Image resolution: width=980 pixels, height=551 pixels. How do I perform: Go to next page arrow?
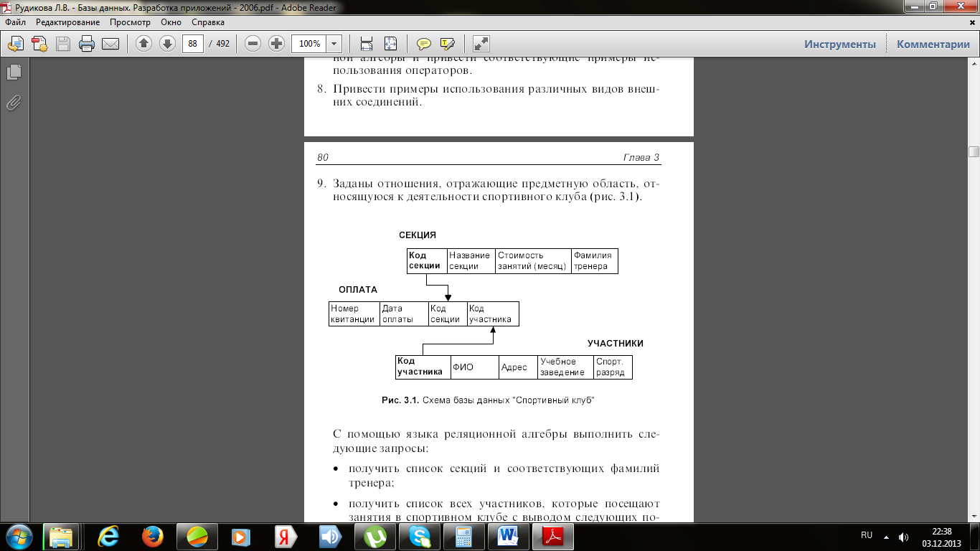point(167,44)
